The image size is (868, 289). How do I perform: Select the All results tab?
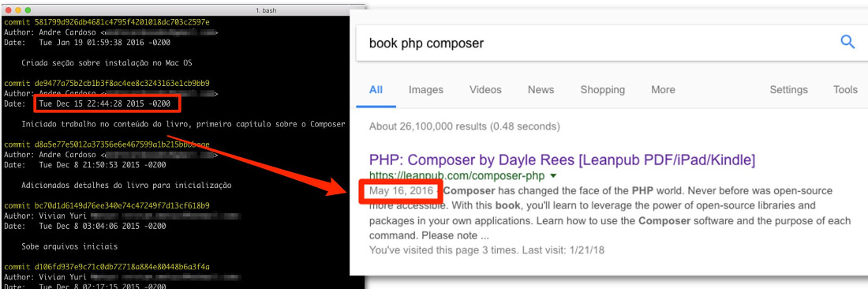(376, 90)
